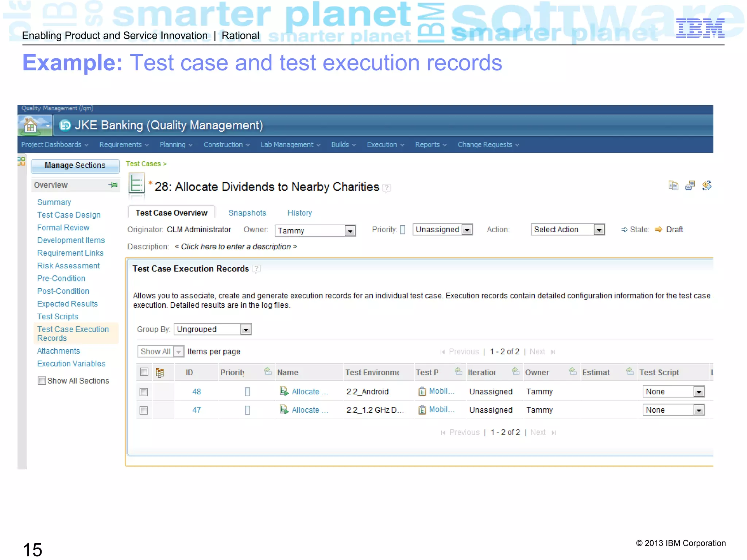747x560 pixels.
Task: Open the Risk Assessment section
Action: pyautogui.click(x=68, y=266)
